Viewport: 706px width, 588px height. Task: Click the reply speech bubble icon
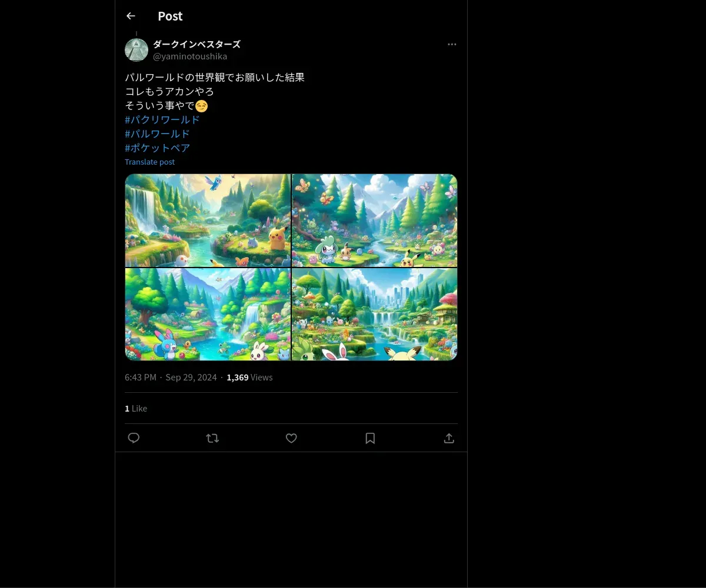pyautogui.click(x=134, y=438)
